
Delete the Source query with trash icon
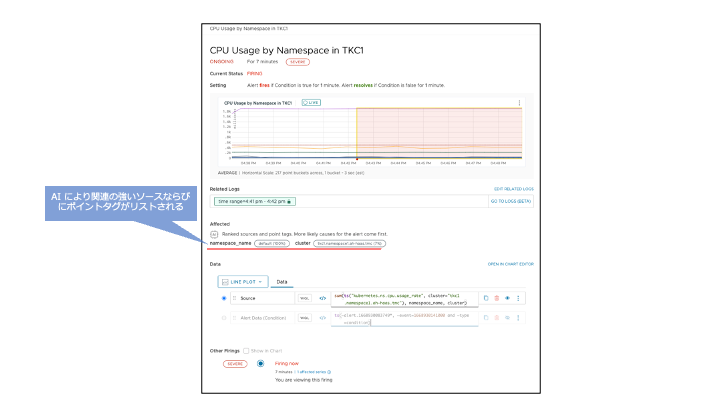point(496,298)
